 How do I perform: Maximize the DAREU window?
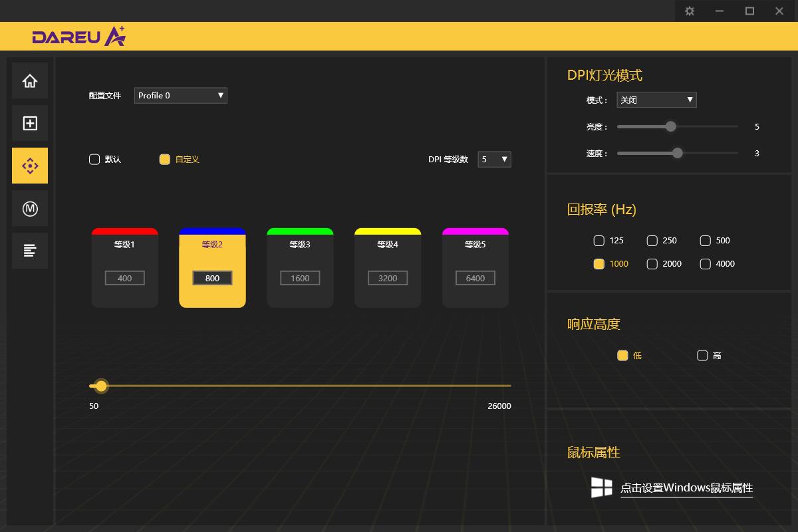tap(749, 11)
